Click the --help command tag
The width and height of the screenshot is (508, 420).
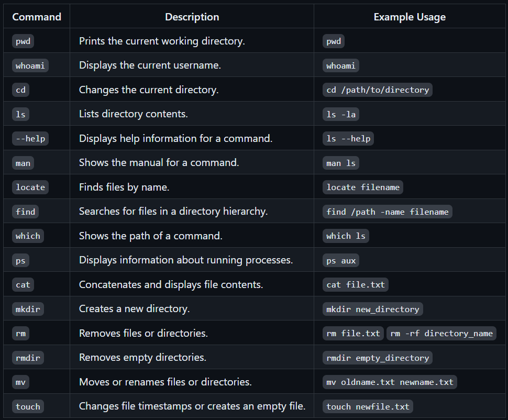[30, 138]
